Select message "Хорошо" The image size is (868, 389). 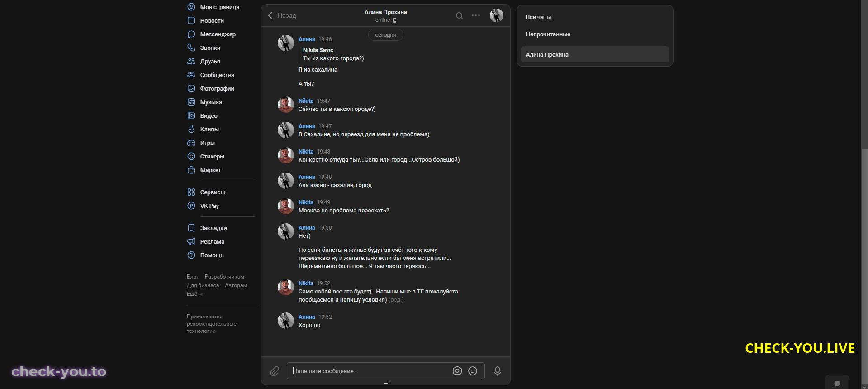click(309, 325)
